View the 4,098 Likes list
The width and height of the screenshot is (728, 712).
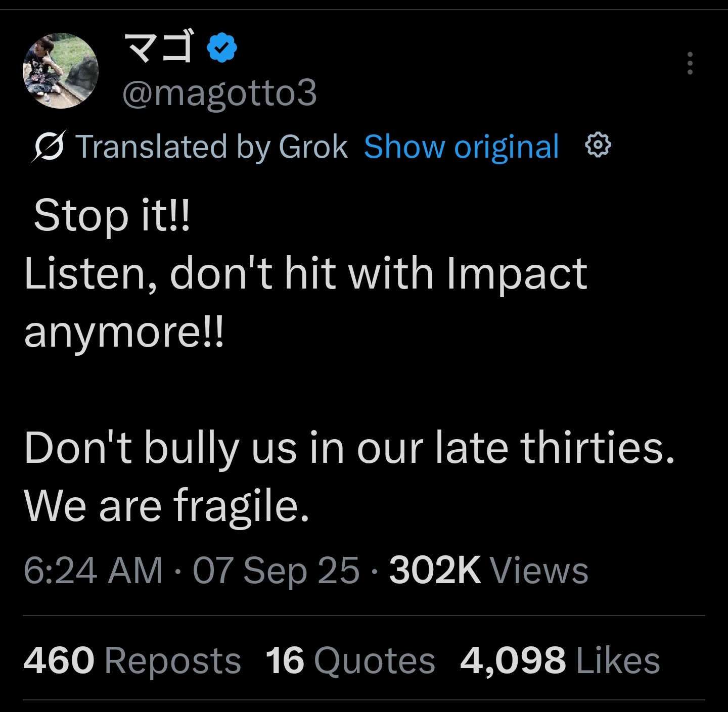coord(560,660)
